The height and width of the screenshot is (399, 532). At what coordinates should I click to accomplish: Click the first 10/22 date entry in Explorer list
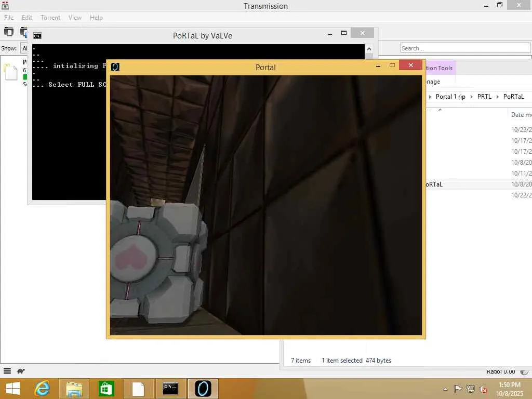point(521,129)
